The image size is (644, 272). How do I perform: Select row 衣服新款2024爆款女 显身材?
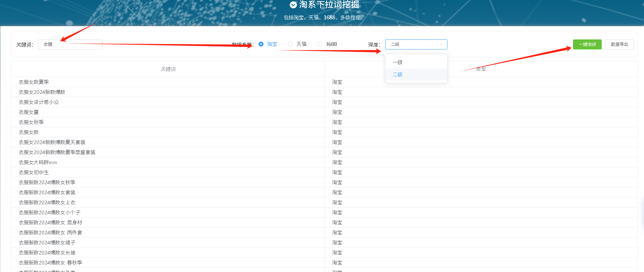pos(324,223)
